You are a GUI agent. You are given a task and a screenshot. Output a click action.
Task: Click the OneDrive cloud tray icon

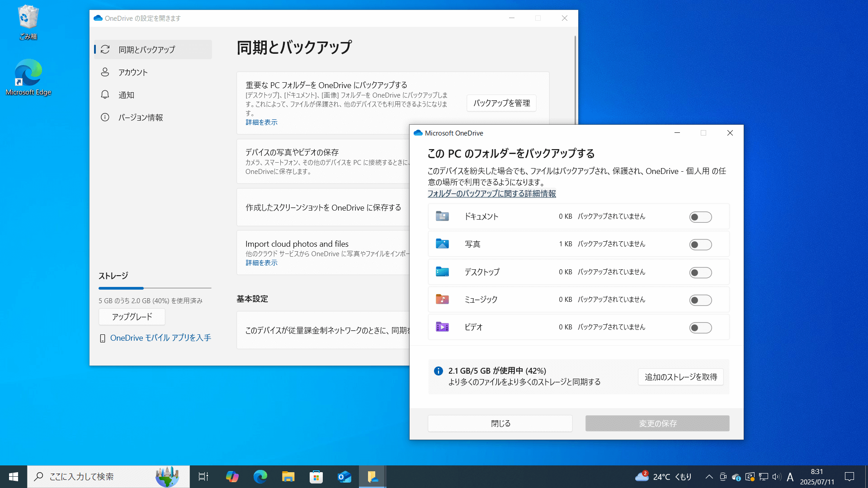click(736, 477)
